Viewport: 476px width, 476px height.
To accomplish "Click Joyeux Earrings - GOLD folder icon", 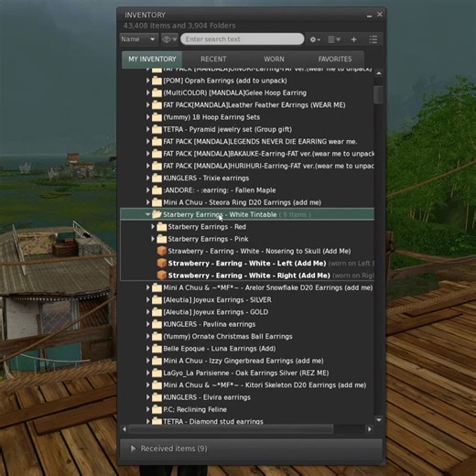I will pyautogui.click(x=157, y=312).
